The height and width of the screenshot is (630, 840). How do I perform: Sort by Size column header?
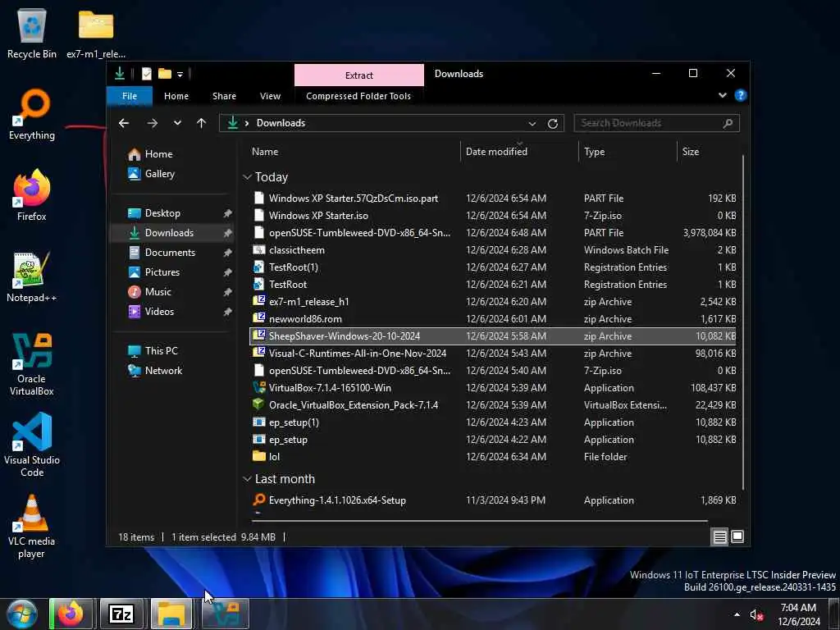pos(708,152)
